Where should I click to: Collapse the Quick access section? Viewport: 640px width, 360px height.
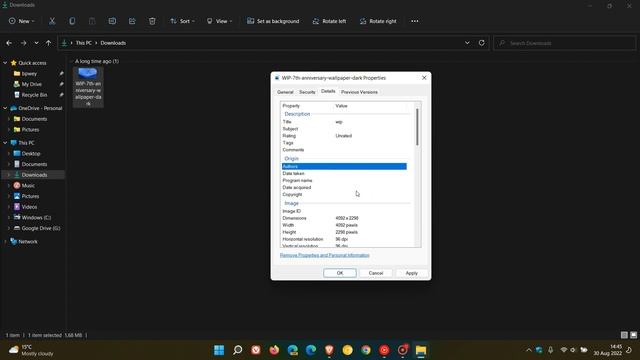(x=5, y=63)
